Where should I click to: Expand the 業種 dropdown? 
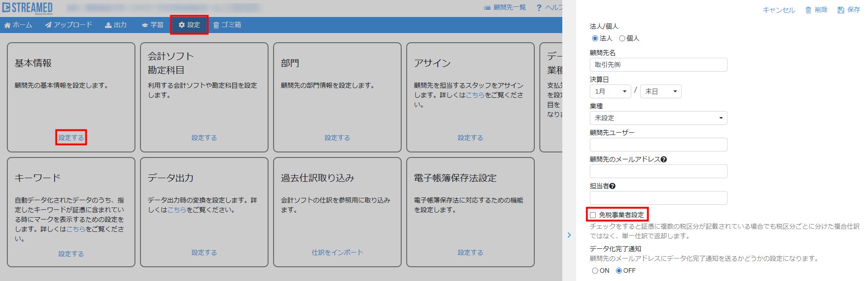tap(658, 118)
